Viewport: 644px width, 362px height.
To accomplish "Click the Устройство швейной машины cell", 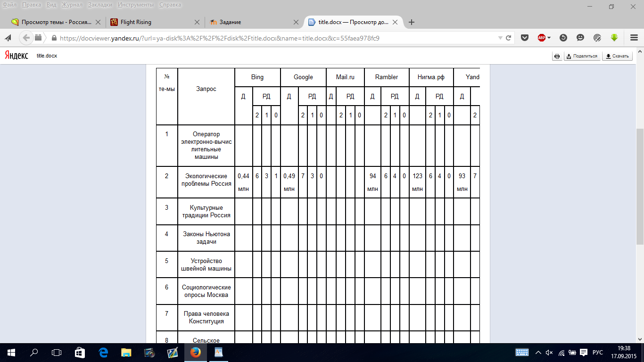I will click(x=206, y=264).
